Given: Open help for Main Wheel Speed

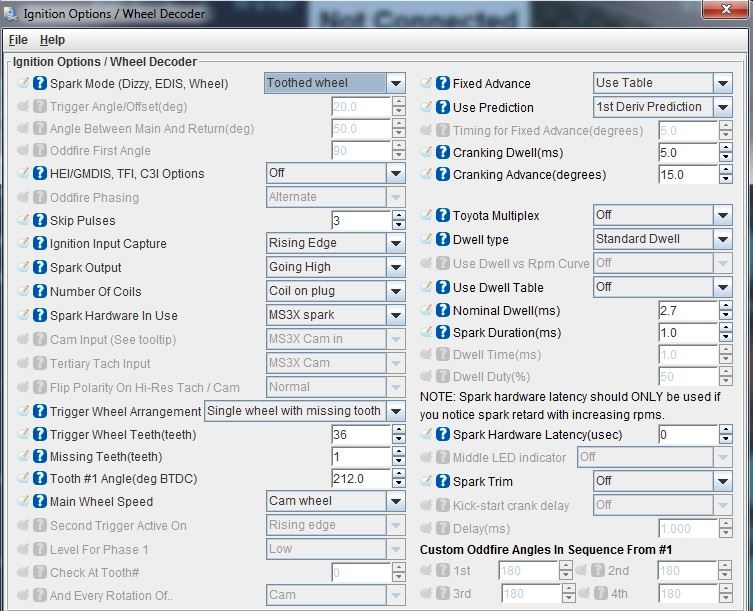Looking at the screenshot, I should click(40, 501).
